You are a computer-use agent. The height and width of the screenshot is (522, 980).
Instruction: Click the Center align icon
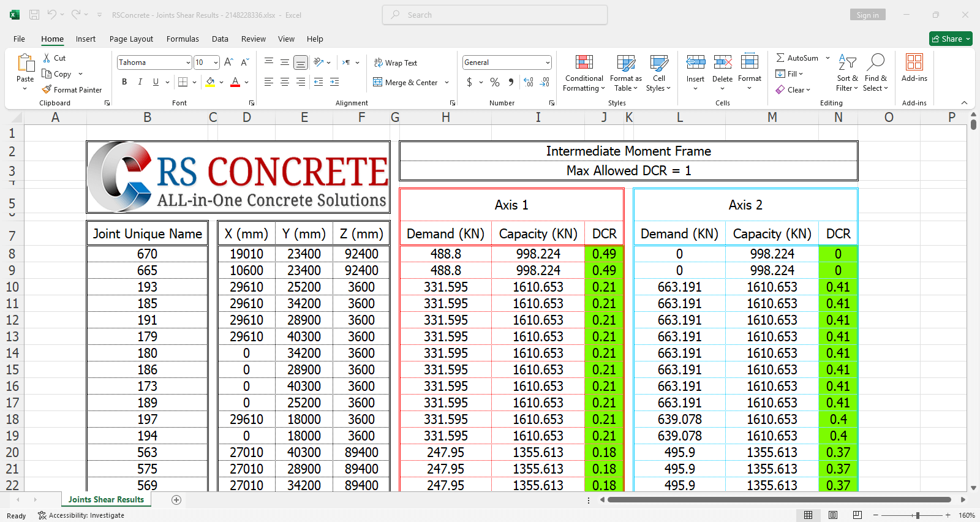(285, 81)
